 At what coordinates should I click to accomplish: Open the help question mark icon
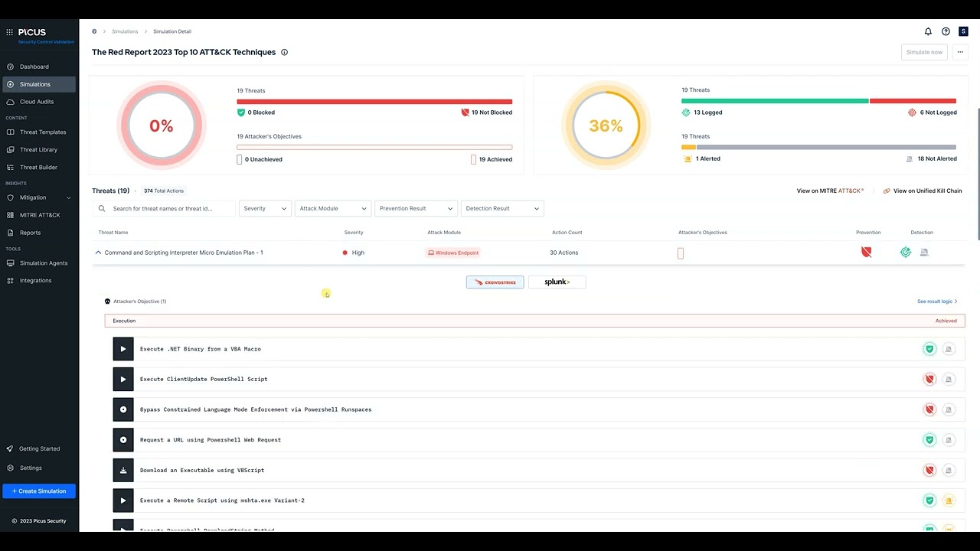click(x=946, y=31)
